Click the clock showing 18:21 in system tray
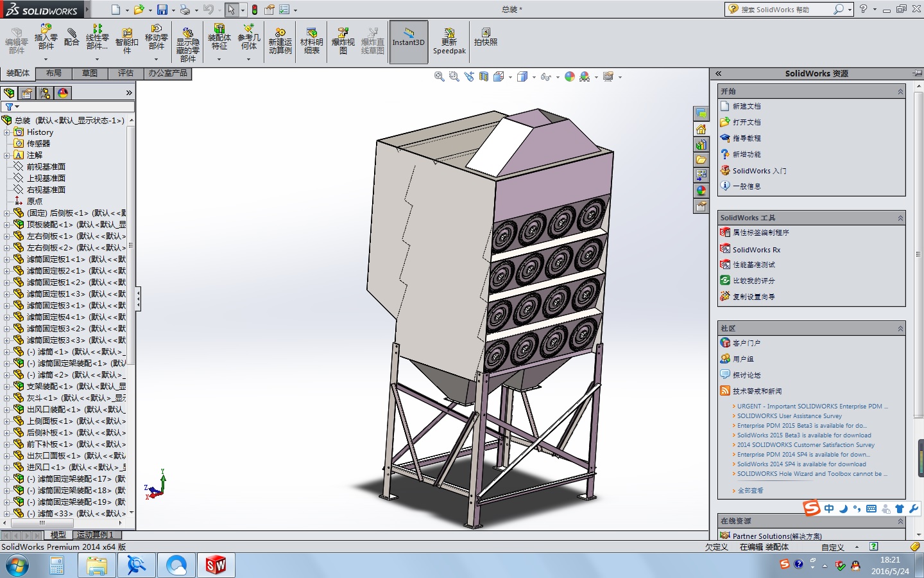Viewport: 924px width, 578px height. pyautogui.click(x=890, y=560)
